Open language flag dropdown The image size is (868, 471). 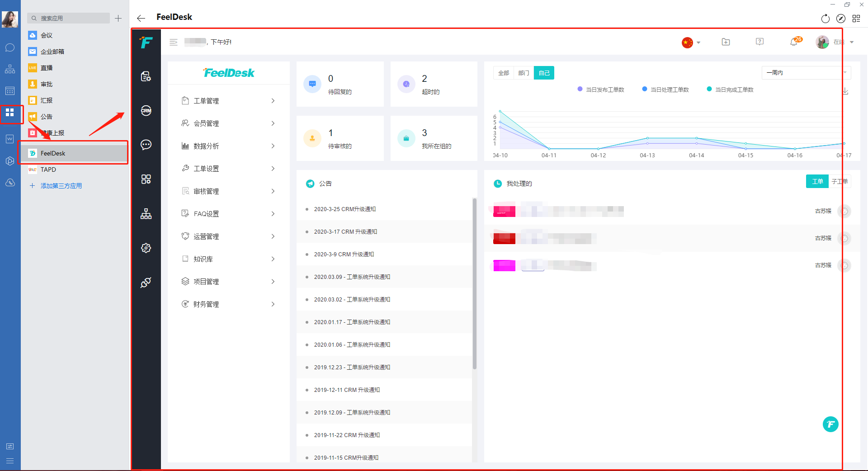pyautogui.click(x=691, y=42)
